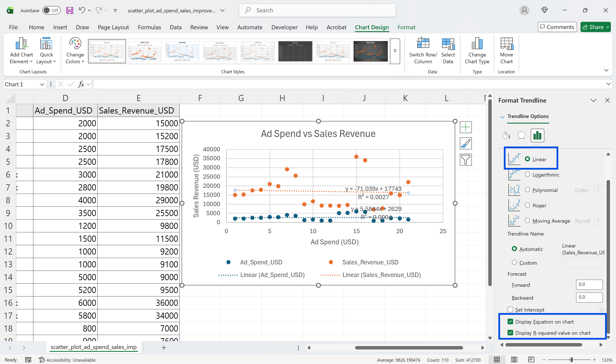616x364 pixels.
Task: Open the Name Box dropdown for Chart 1
Action: point(42,84)
